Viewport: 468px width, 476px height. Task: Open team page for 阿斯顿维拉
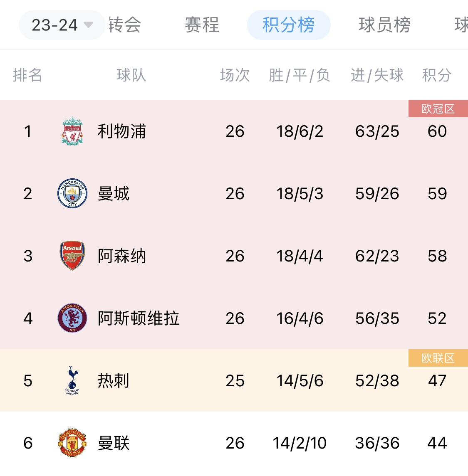pos(138,318)
